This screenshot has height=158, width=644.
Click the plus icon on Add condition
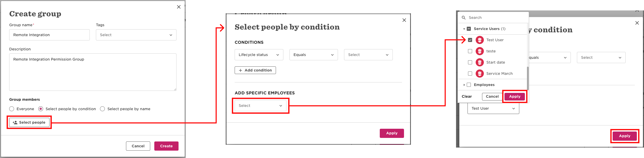240,70
